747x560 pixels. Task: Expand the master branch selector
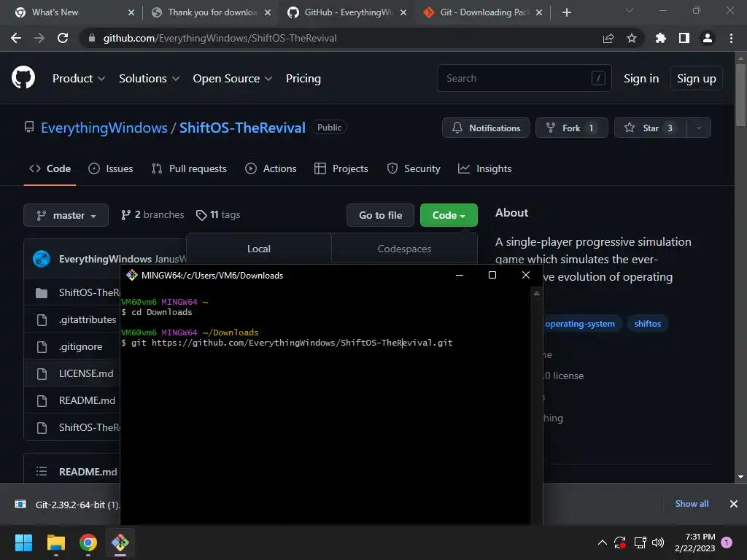pos(66,215)
